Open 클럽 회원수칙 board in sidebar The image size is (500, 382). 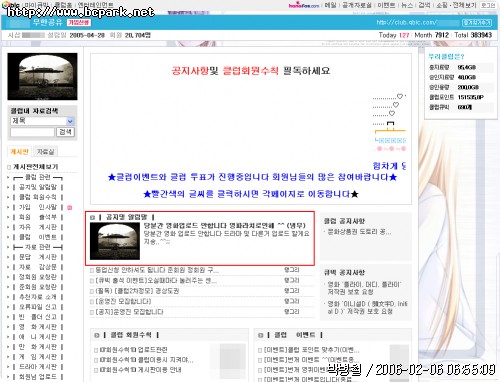pyautogui.click(x=38, y=197)
